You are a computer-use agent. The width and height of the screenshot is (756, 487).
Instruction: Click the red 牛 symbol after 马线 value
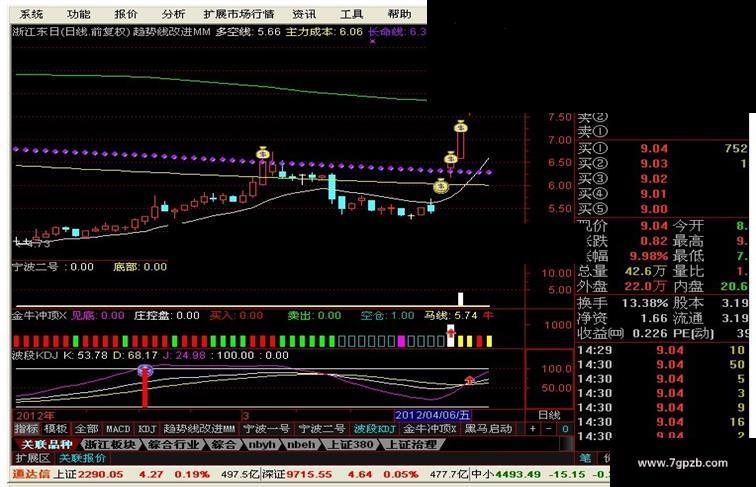coord(488,316)
